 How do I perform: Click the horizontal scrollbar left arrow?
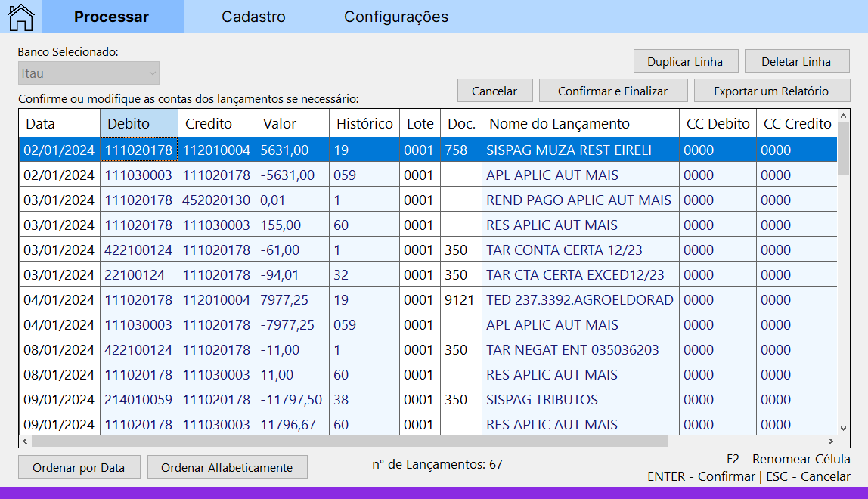tap(25, 441)
